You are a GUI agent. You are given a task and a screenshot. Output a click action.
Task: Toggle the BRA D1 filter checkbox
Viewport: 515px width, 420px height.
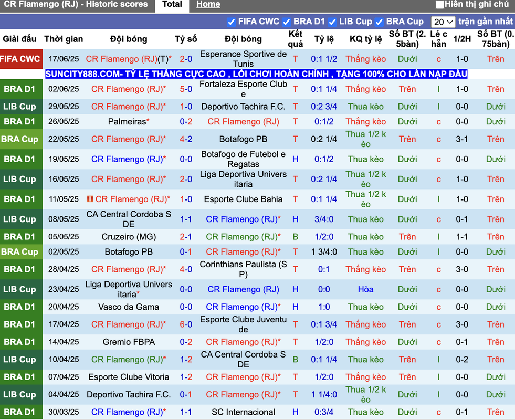(x=287, y=22)
